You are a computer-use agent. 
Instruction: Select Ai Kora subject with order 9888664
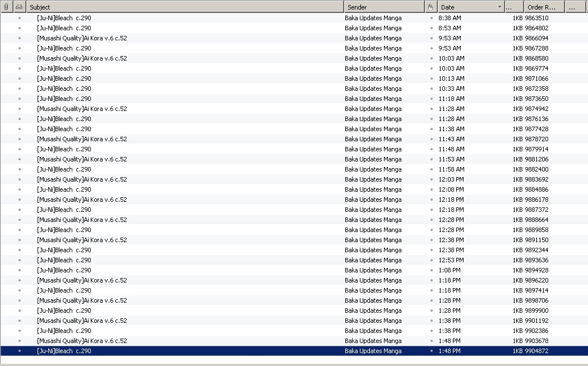pos(82,220)
